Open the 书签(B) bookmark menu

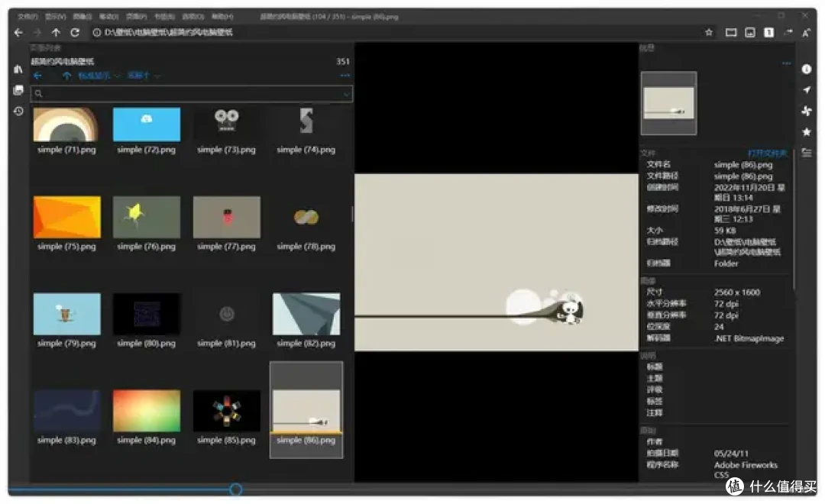[163, 16]
